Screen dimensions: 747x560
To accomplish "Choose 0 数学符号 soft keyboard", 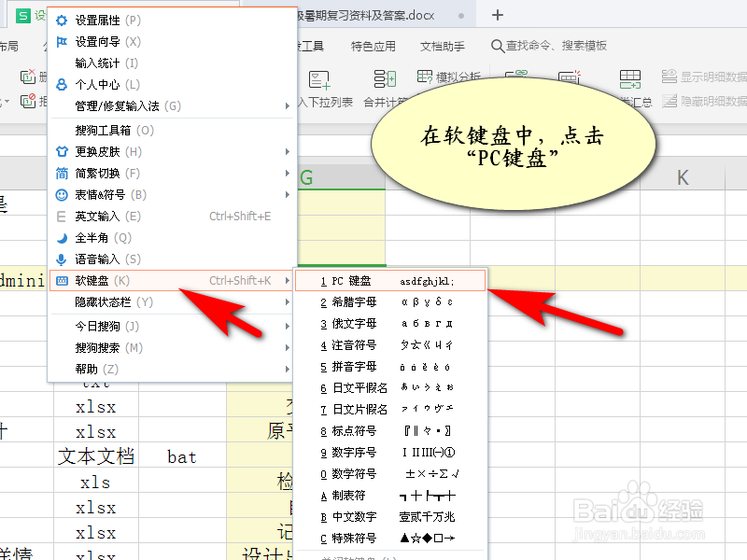I will click(390, 474).
